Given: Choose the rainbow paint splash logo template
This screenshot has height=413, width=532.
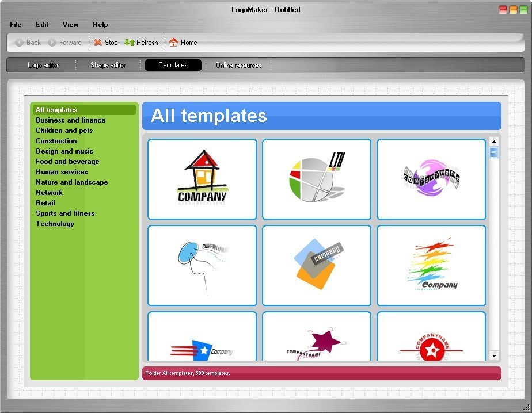Looking at the screenshot, I should pos(431,265).
